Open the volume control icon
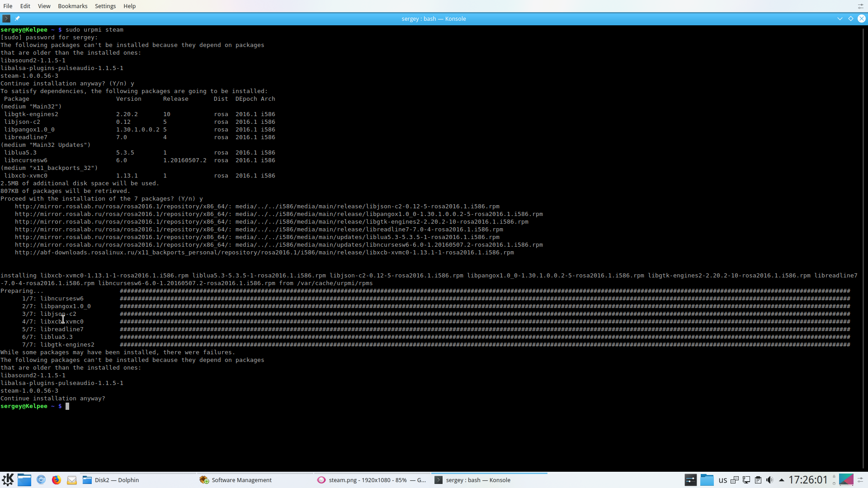This screenshot has height=488, width=868. 769,480
